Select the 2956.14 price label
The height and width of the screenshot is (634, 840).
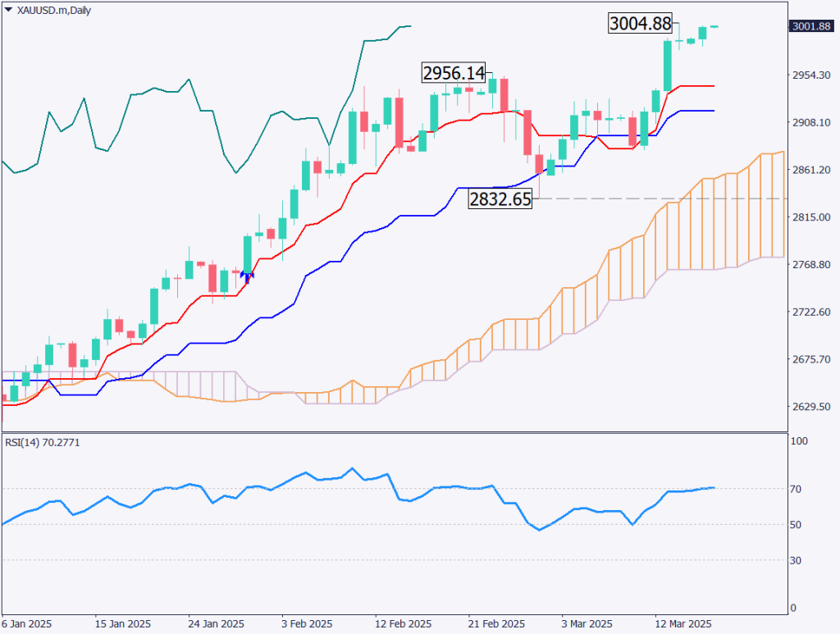[x=454, y=73]
